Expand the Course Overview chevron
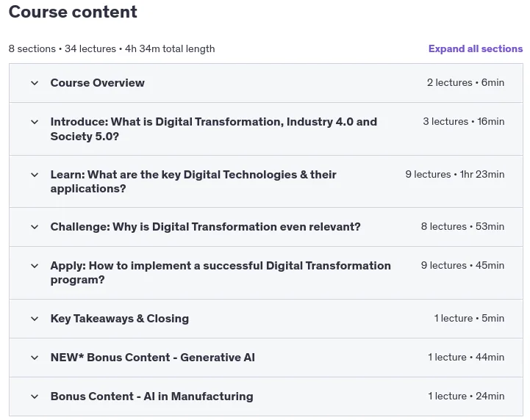This screenshot has height=420, width=530. tap(35, 83)
